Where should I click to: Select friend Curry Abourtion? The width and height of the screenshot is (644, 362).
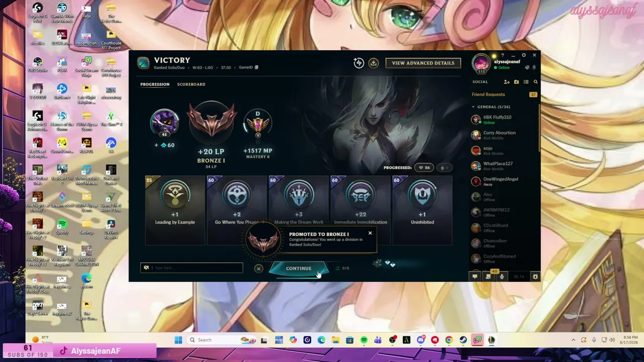pos(504,135)
